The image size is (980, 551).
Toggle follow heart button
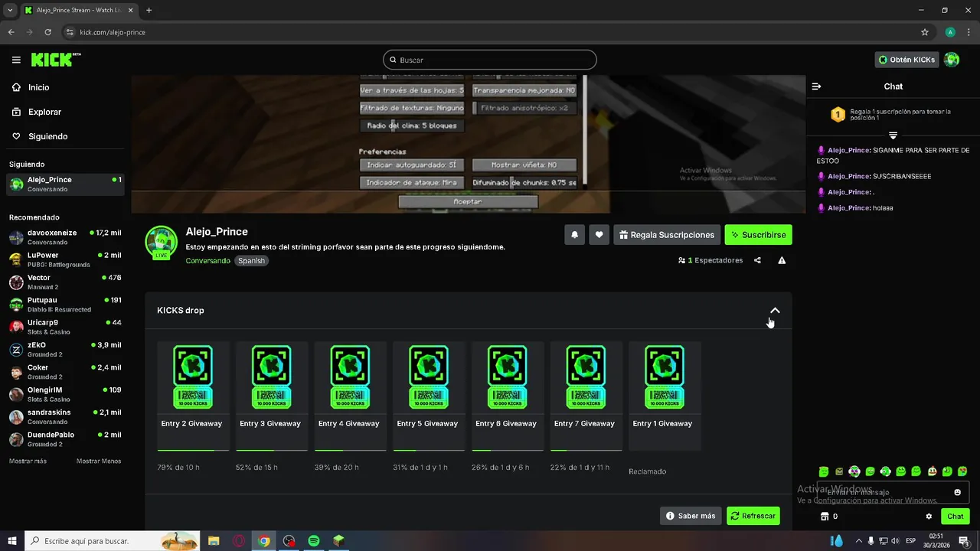[599, 235]
